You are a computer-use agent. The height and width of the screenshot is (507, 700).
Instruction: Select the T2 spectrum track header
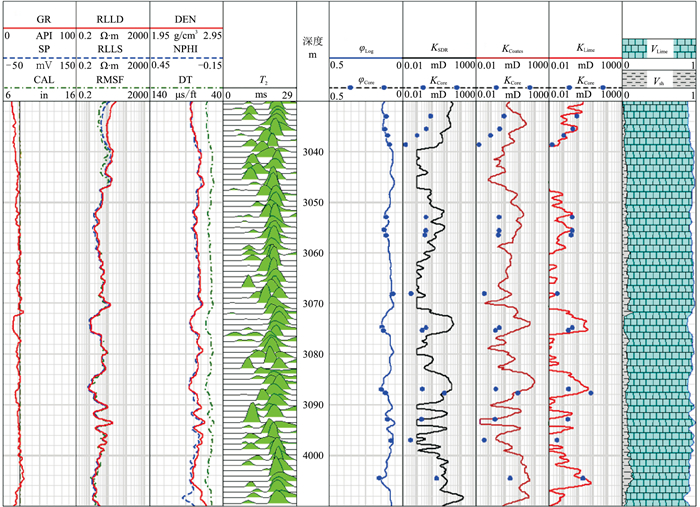[259, 80]
